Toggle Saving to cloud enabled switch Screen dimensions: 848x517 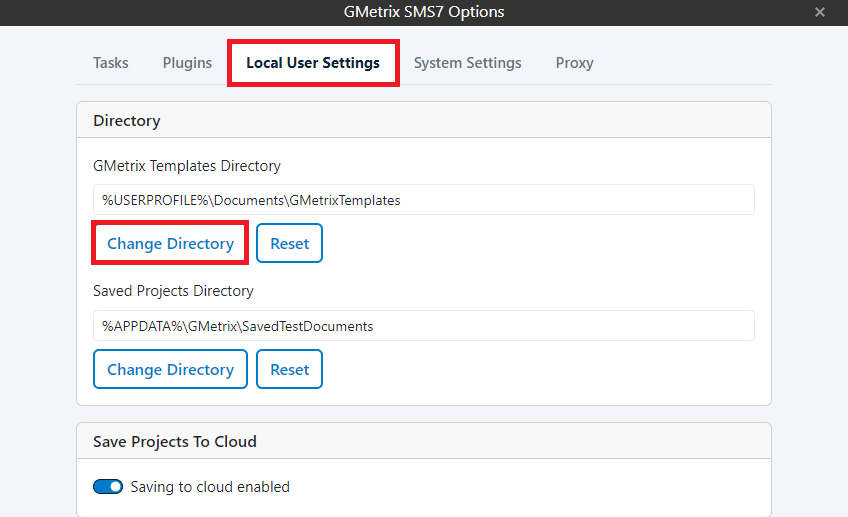pyautogui.click(x=108, y=487)
